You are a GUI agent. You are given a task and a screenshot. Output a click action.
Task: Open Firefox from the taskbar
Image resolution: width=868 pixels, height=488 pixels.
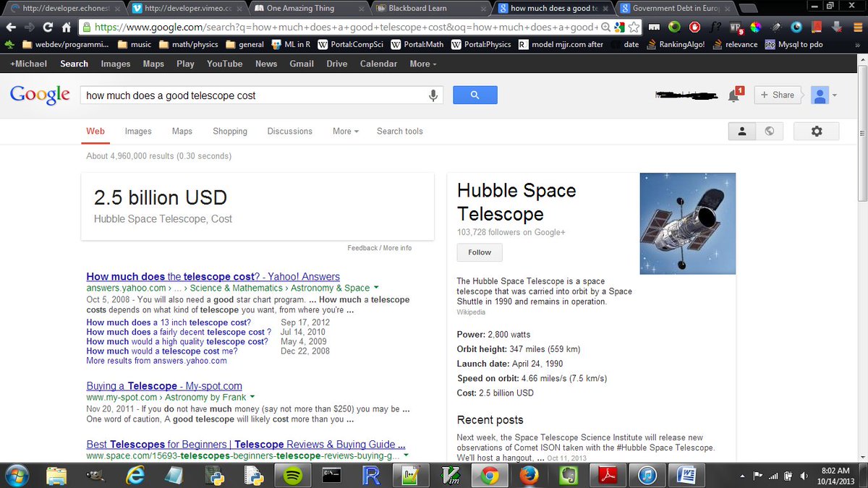[x=529, y=475]
